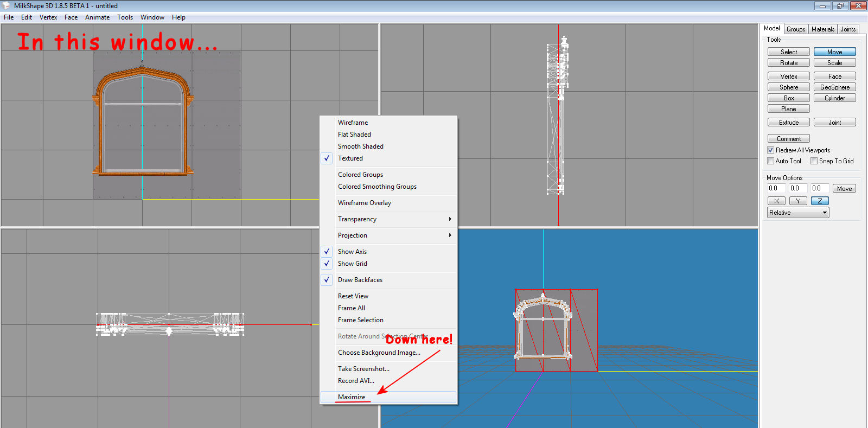Click Frame All in the menu
The height and width of the screenshot is (428, 868).
(x=388, y=308)
